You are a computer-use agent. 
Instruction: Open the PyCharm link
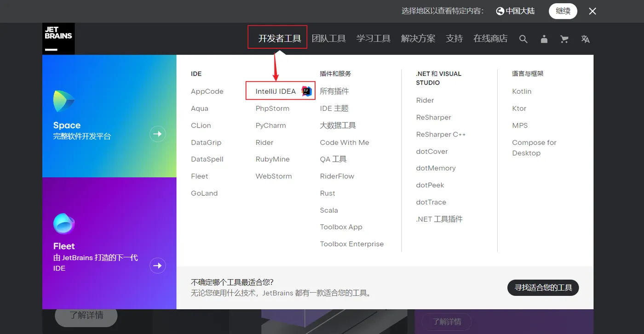[271, 125]
